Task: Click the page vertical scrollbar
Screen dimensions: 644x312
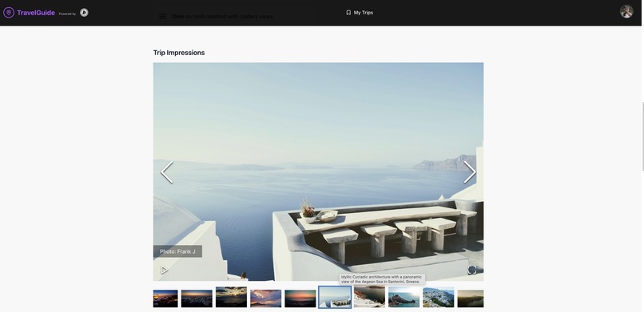Action: [642, 136]
